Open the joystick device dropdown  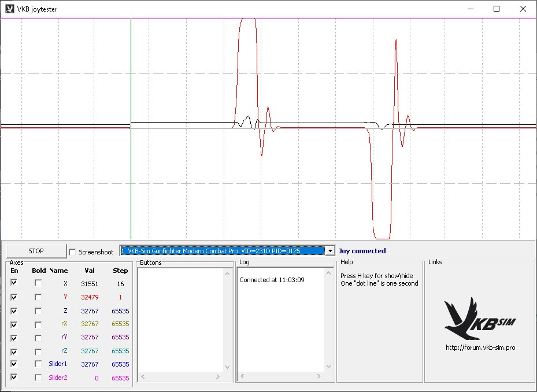pos(330,251)
